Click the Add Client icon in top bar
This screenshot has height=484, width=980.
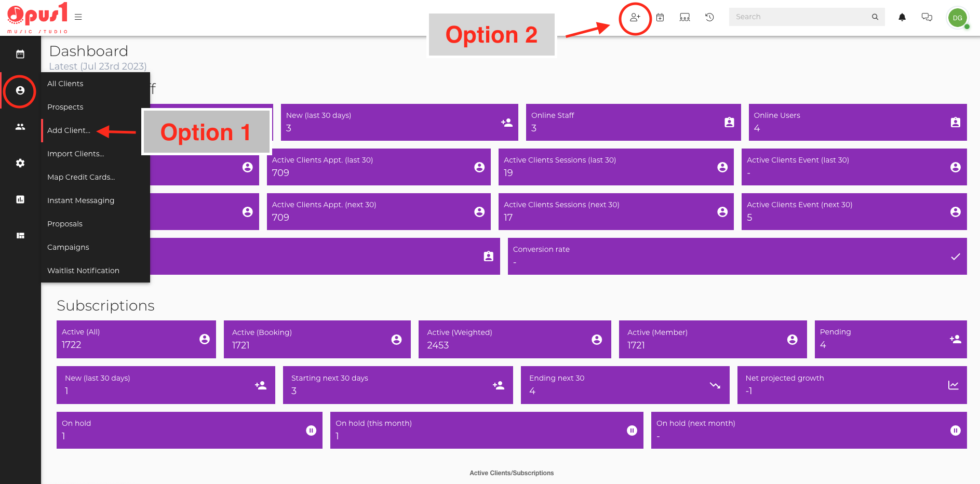635,17
